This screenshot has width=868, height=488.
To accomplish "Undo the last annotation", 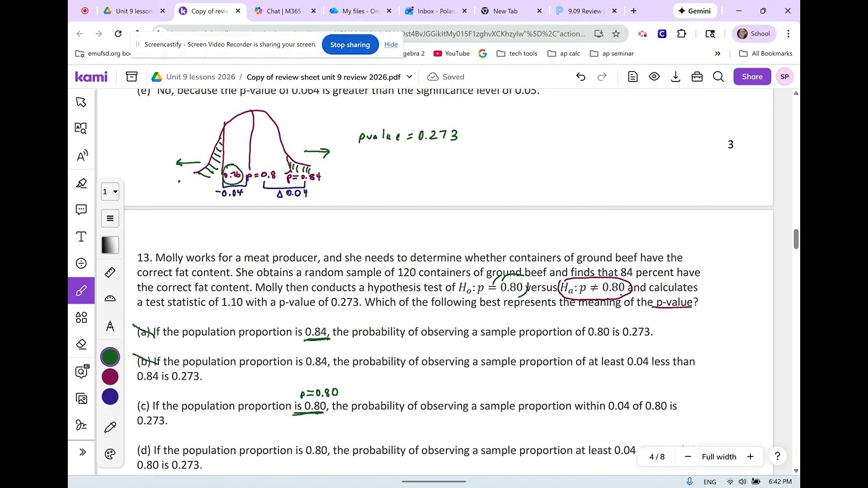I will click(580, 77).
